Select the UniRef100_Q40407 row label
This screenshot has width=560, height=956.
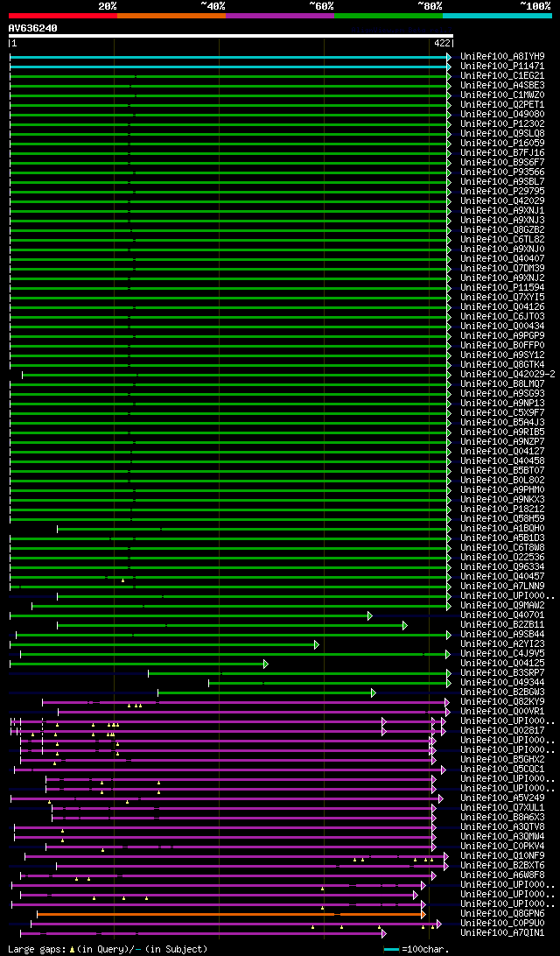click(503, 258)
